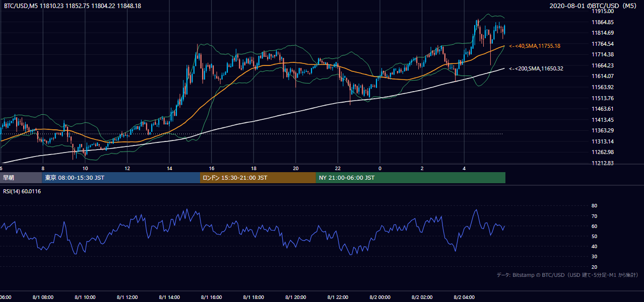Screen dimensions: 644x302
Task: Click the 東京 08:00-15:30 JST session bar
Action: (121, 178)
